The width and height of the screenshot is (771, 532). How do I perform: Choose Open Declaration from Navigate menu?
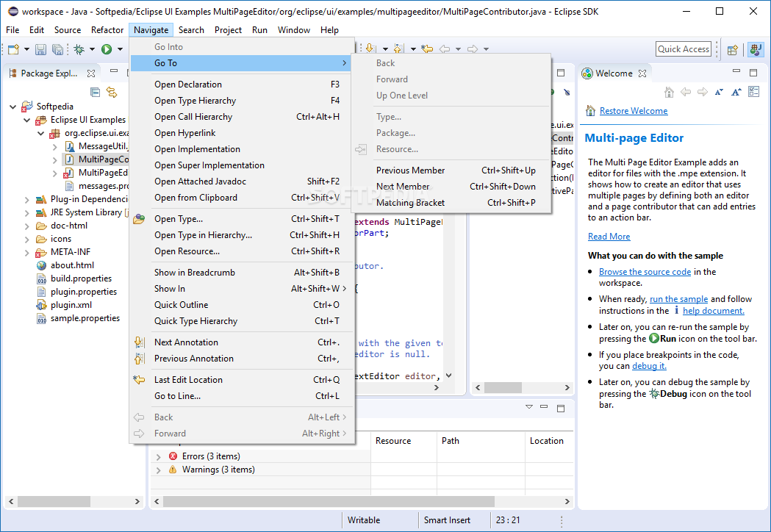242,84
